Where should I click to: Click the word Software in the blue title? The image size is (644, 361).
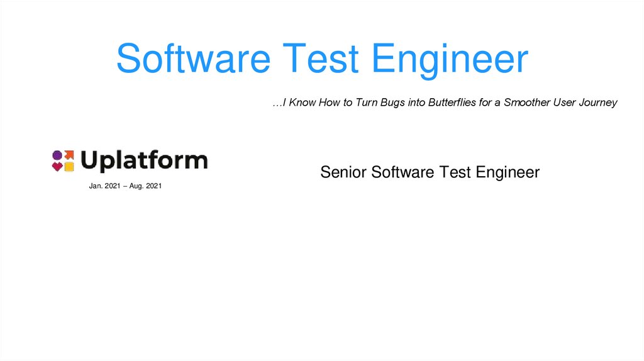point(193,58)
